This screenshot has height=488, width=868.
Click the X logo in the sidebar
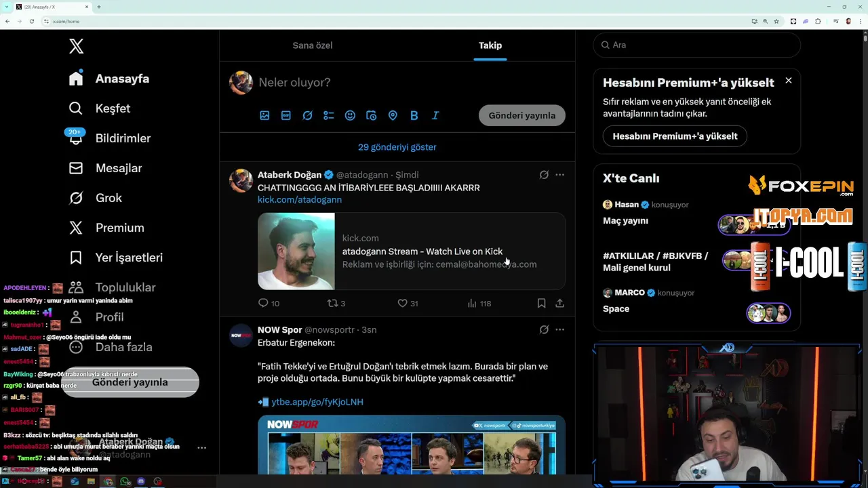tap(76, 46)
